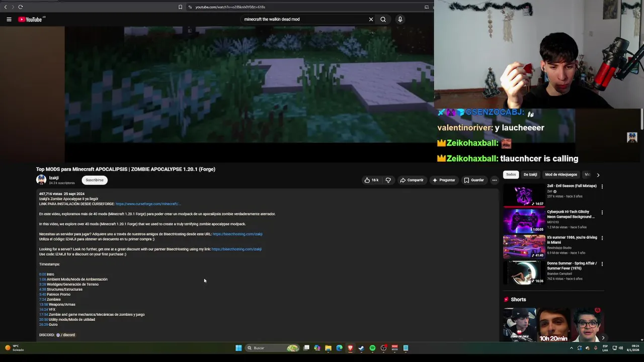Viewport: 644px width, 362px height.
Task: Jump to 5:40 Patreon Promo timestamp
Action: [43, 295]
